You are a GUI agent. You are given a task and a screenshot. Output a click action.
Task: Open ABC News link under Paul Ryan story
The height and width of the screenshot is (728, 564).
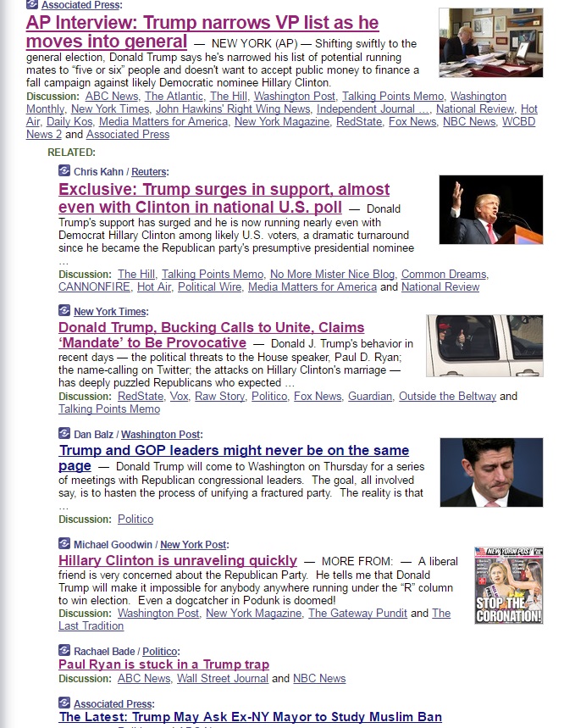click(x=144, y=678)
